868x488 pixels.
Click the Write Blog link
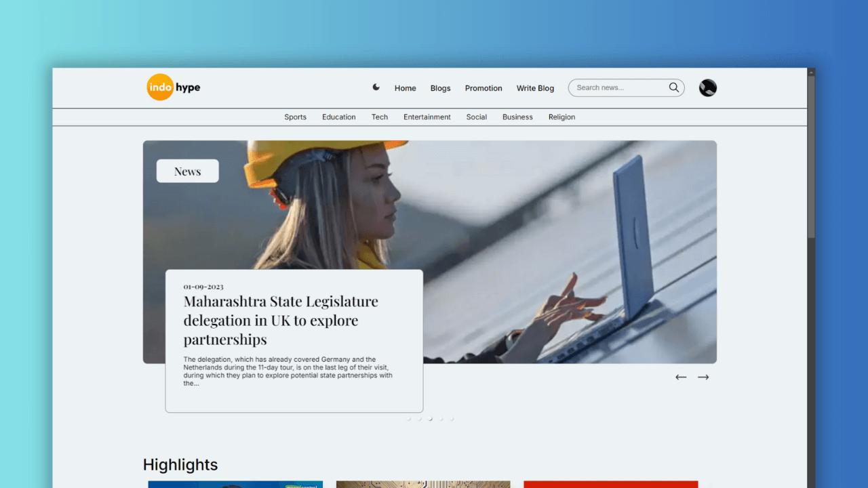pos(535,88)
